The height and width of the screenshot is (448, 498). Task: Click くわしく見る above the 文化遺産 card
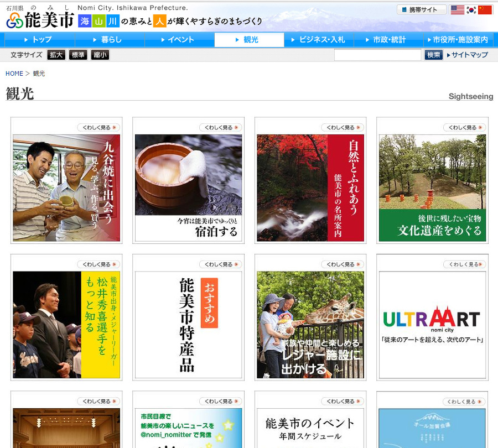click(x=465, y=128)
